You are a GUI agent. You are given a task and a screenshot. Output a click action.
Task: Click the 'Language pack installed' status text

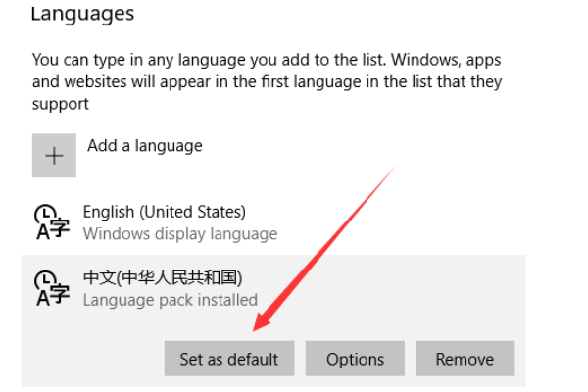[x=171, y=300]
